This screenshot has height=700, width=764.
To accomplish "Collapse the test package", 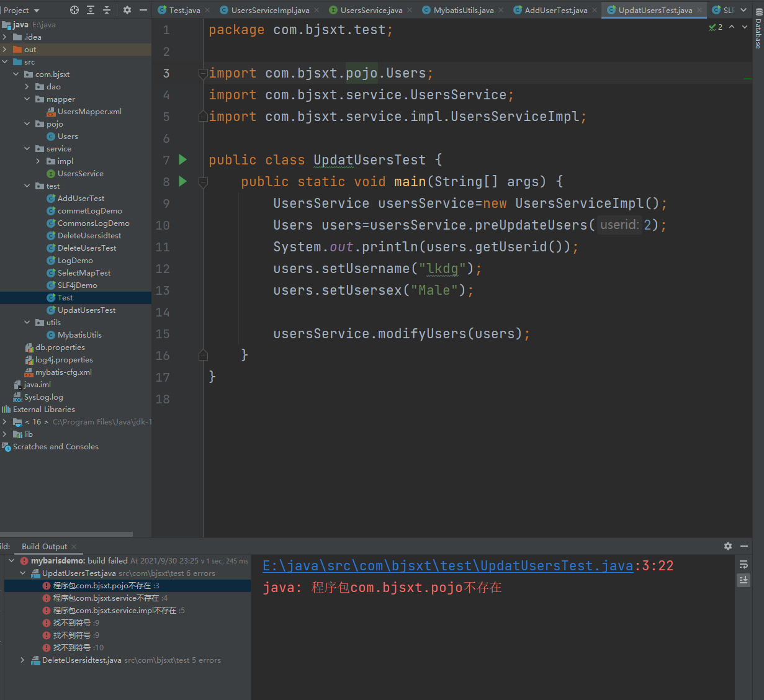I will [x=27, y=186].
